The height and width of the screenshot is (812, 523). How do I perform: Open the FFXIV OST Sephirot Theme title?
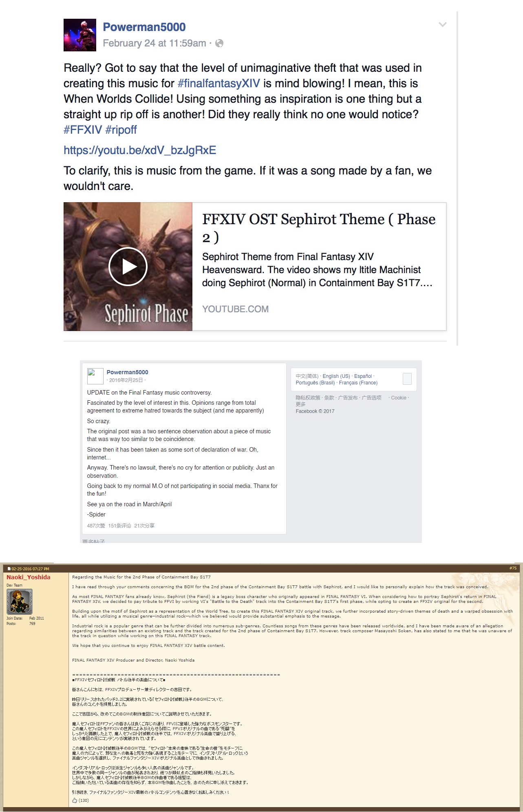point(319,228)
